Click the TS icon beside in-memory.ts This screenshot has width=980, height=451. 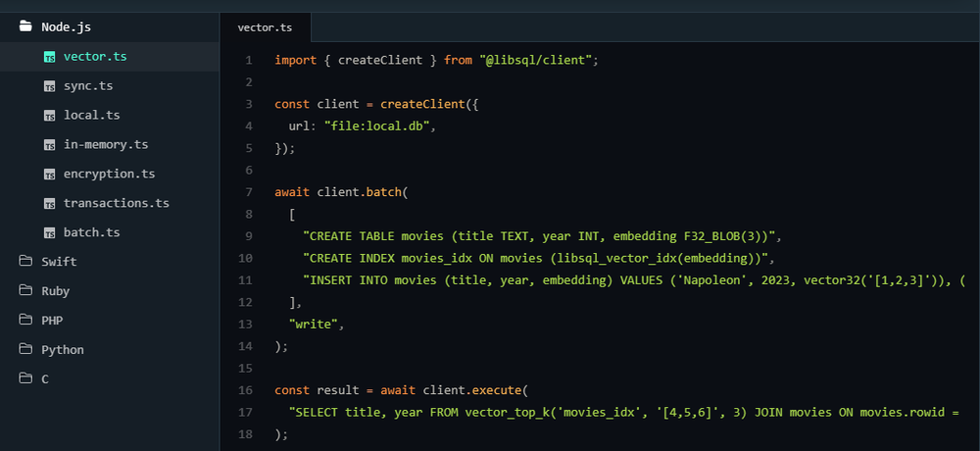click(x=49, y=145)
